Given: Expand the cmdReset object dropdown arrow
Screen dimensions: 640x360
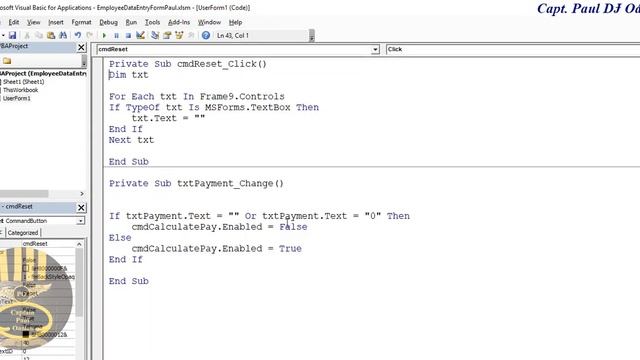Looking at the screenshot, I should [x=375, y=49].
